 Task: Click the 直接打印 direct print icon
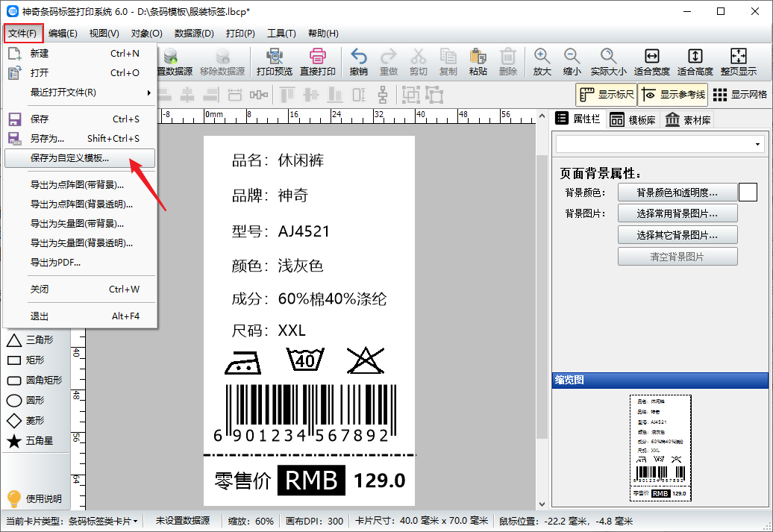coord(317,62)
